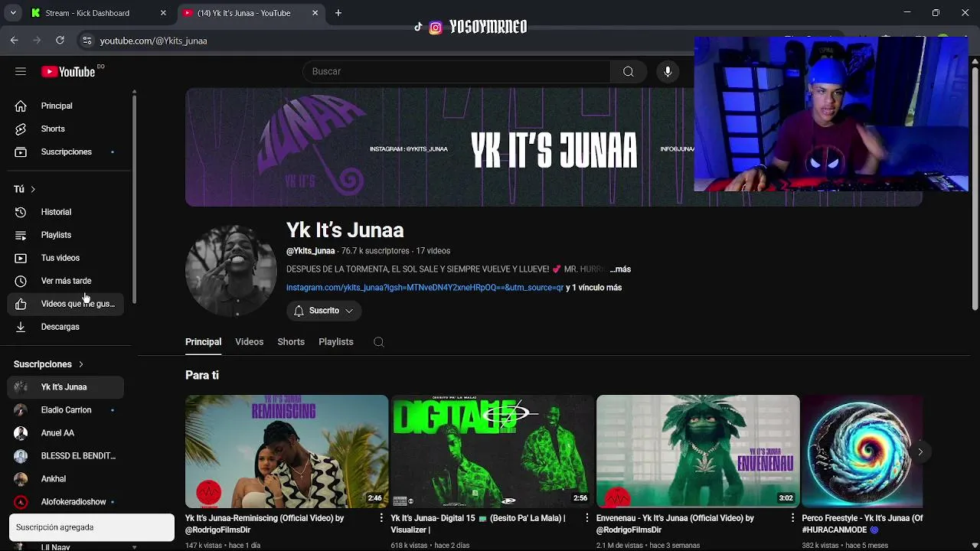980x551 pixels.
Task: Open Envenenau video thumbnail
Action: pyautogui.click(x=697, y=452)
